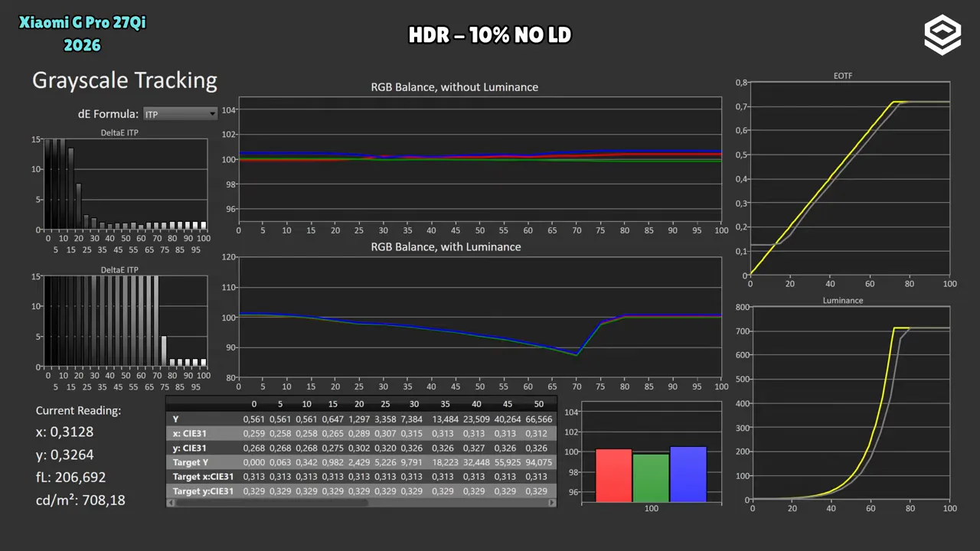Viewport: 980px width, 551px height.
Task: Select the Target Y value 32,448
Action: tap(476, 462)
